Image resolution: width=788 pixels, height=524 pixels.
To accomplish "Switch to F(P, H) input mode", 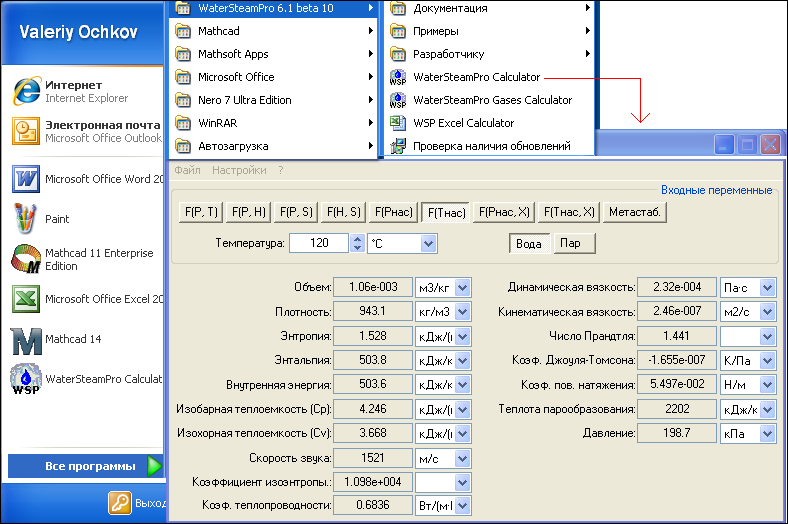I will tap(248, 212).
